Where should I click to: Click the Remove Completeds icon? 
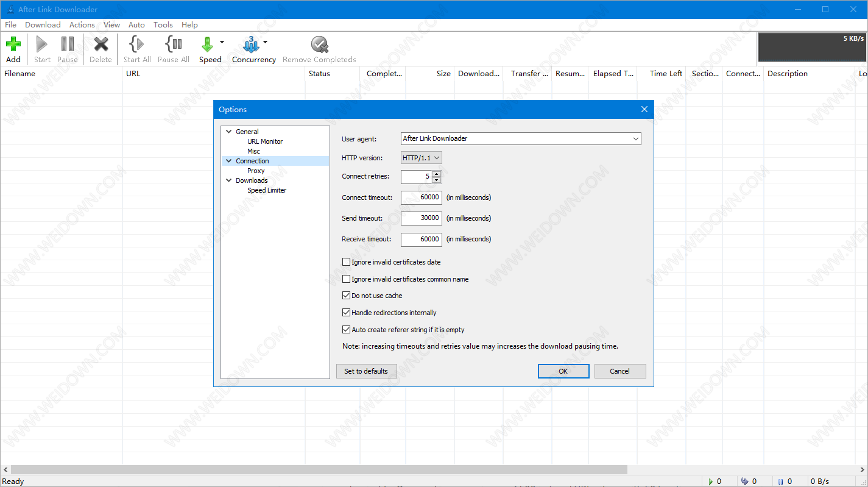tap(319, 44)
